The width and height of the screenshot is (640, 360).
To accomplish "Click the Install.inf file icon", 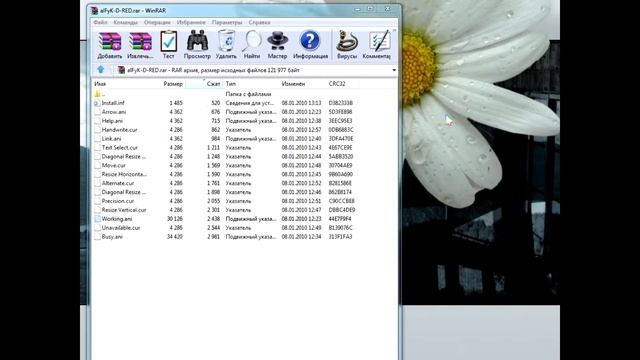I will (97, 103).
